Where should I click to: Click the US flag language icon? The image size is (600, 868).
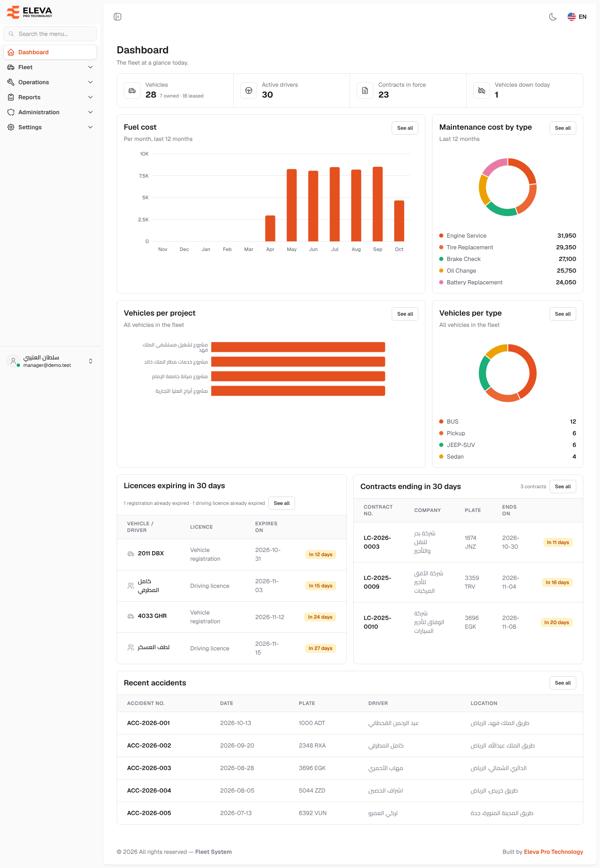(572, 17)
